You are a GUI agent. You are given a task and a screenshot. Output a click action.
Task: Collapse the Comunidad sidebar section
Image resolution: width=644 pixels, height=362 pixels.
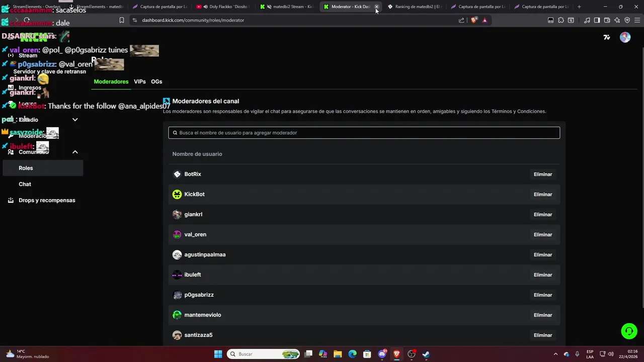pyautogui.click(x=75, y=152)
